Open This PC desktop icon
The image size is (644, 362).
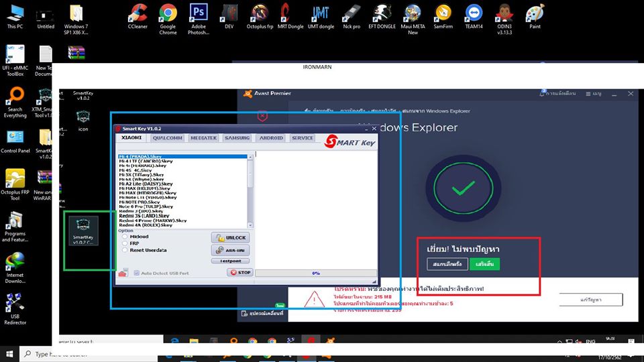(x=15, y=16)
